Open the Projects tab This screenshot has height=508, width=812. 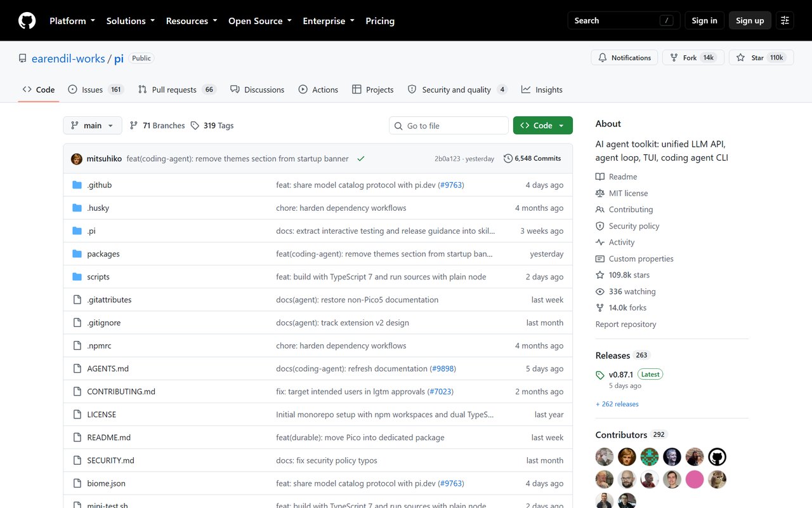pos(373,90)
